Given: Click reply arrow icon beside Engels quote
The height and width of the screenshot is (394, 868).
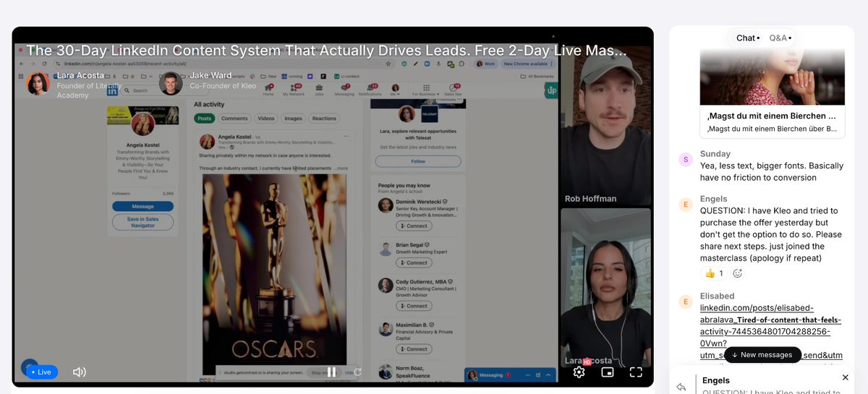Looking at the screenshot, I should pos(681,387).
